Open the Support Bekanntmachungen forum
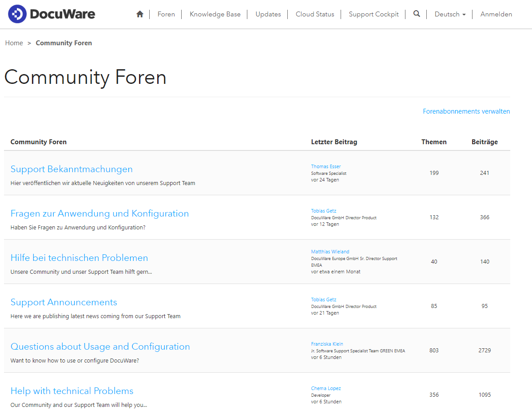Image resolution: width=532 pixels, height=414 pixels. [71, 169]
